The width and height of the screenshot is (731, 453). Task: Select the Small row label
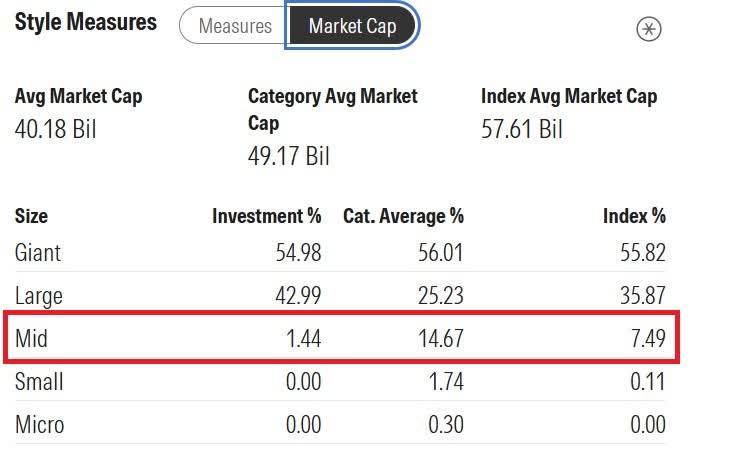tap(39, 381)
